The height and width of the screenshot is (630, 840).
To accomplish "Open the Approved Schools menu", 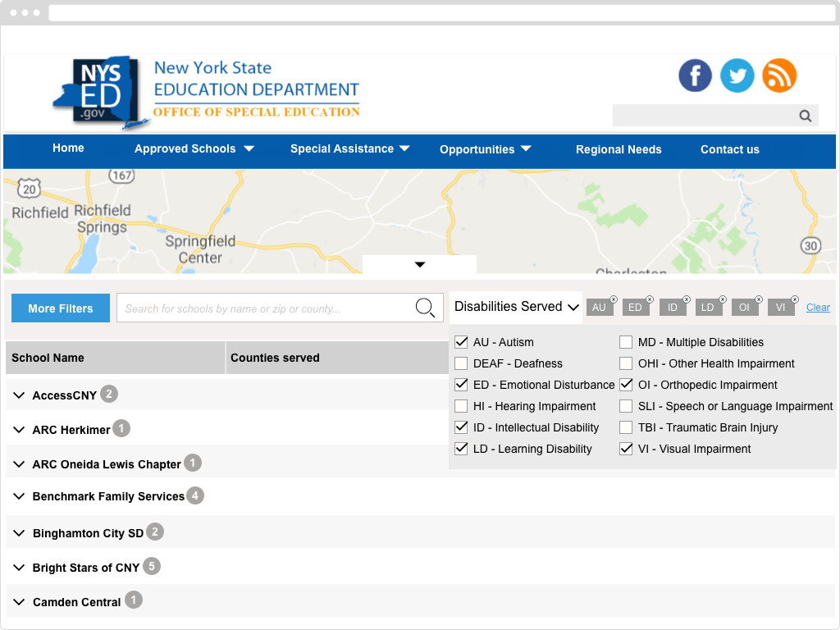I will (194, 149).
